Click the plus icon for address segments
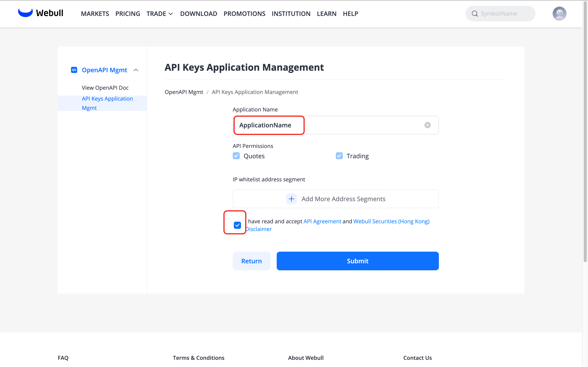Viewport: 588px width, 367px height. click(x=291, y=199)
